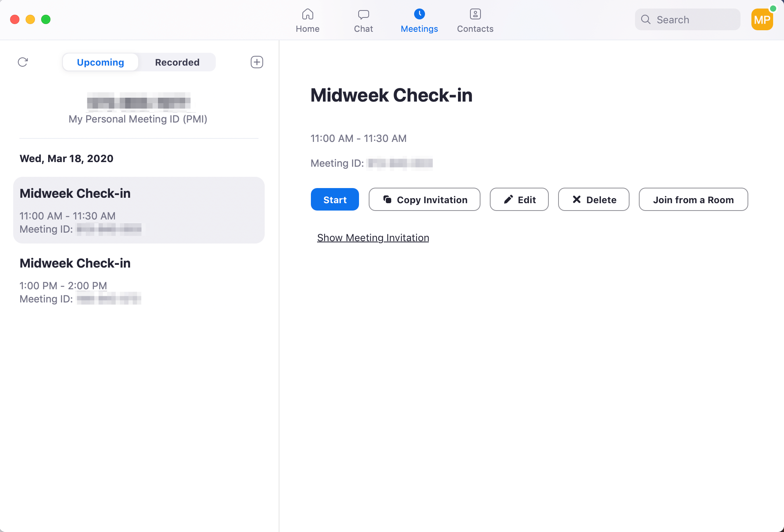
Task: Click the MP profile avatar
Action: (x=762, y=20)
